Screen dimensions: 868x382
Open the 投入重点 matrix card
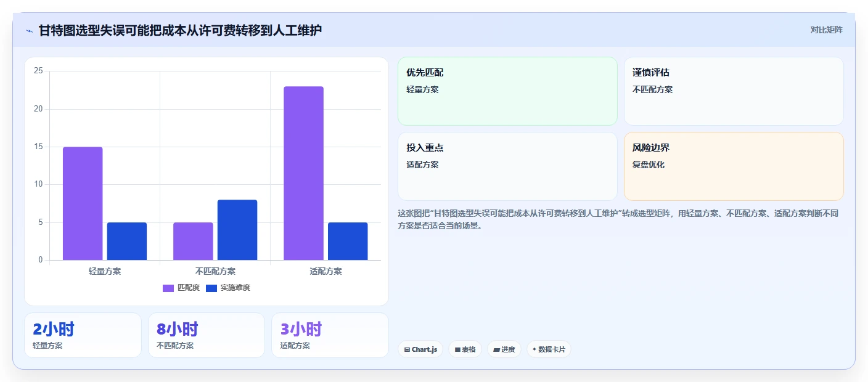tap(507, 166)
